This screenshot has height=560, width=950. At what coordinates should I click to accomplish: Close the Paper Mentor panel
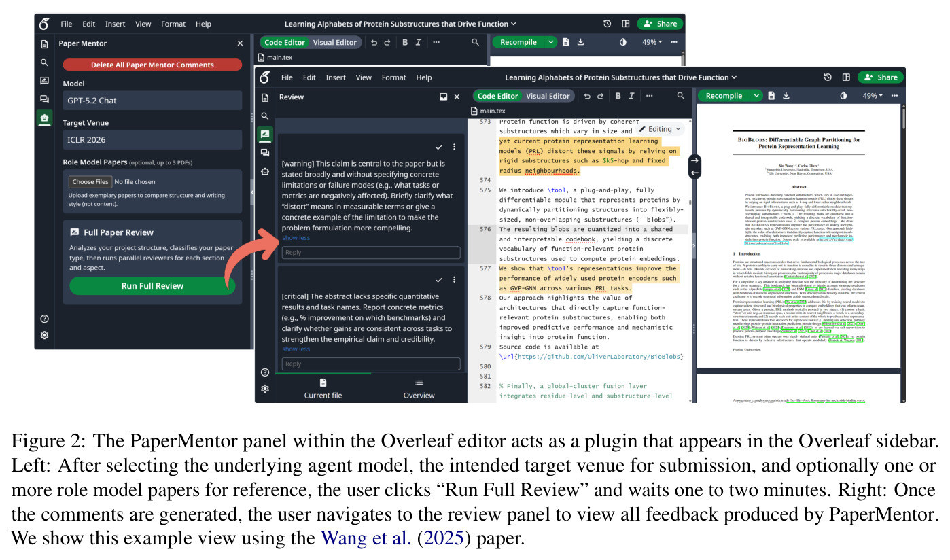pos(239,43)
